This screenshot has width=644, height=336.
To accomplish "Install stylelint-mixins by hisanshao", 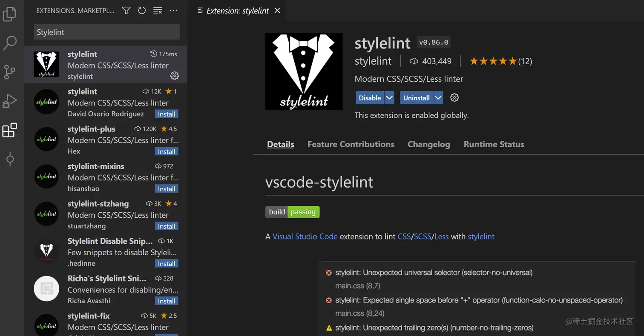I will (x=167, y=189).
